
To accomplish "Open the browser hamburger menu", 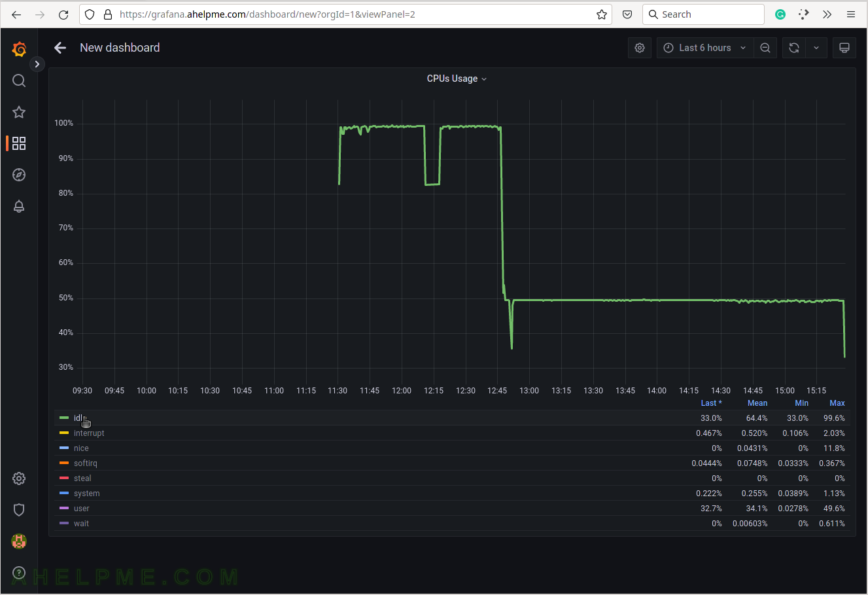I will [x=851, y=14].
